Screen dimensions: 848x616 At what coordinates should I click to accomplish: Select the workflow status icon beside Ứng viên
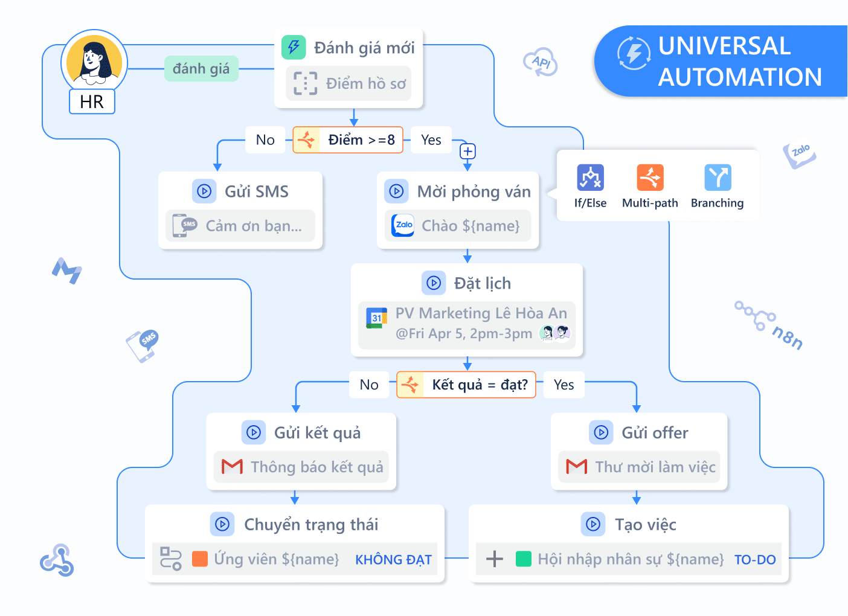(x=171, y=559)
